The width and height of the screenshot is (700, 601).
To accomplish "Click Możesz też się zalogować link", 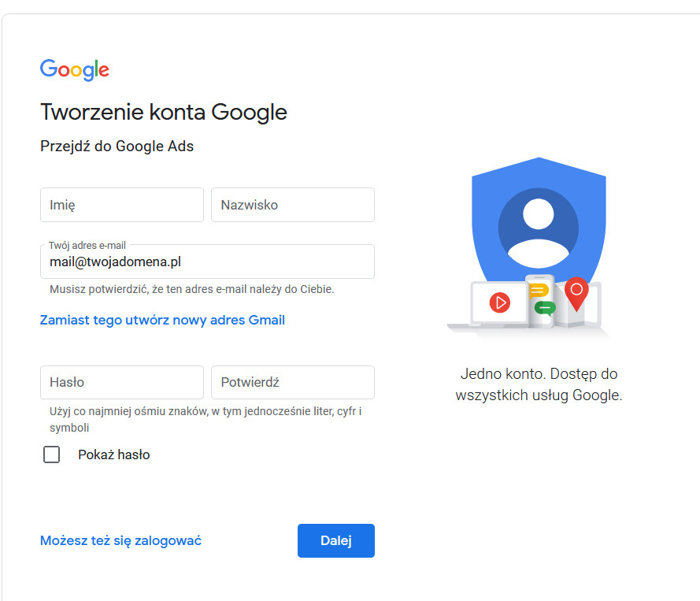I will 120,540.
